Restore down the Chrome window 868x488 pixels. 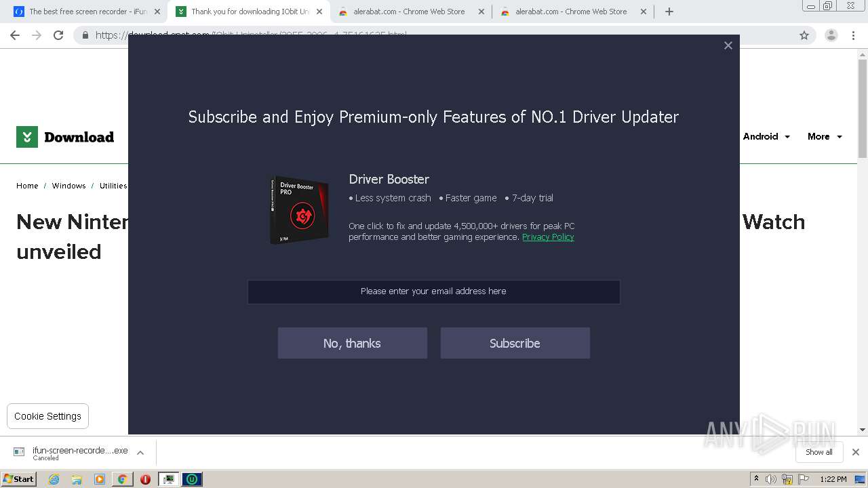point(827,5)
